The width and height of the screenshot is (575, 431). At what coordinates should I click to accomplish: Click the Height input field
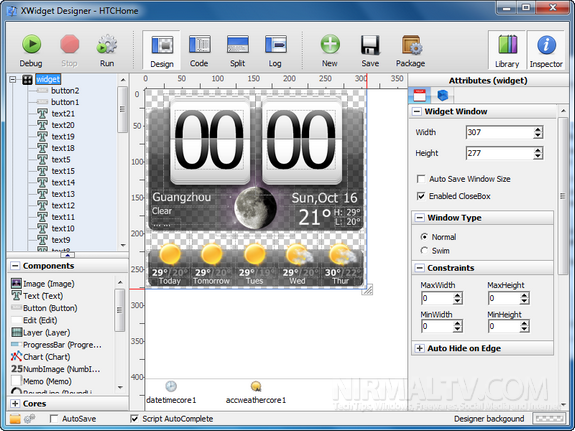[500, 153]
